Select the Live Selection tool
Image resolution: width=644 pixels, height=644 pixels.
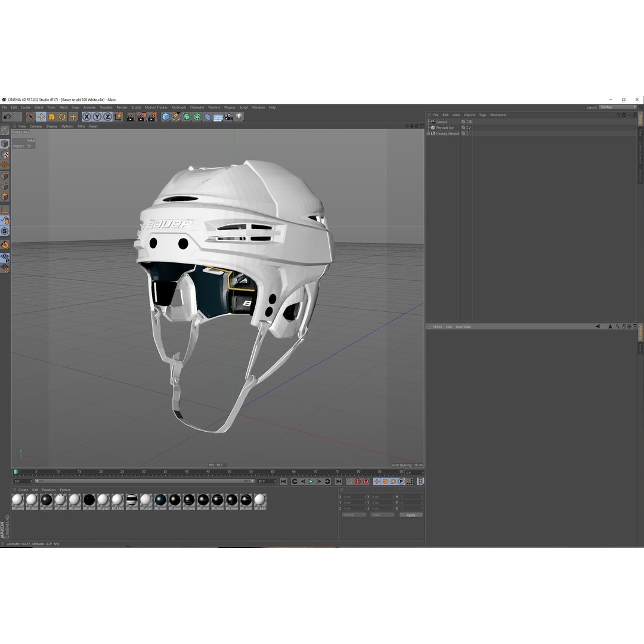click(30, 117)
